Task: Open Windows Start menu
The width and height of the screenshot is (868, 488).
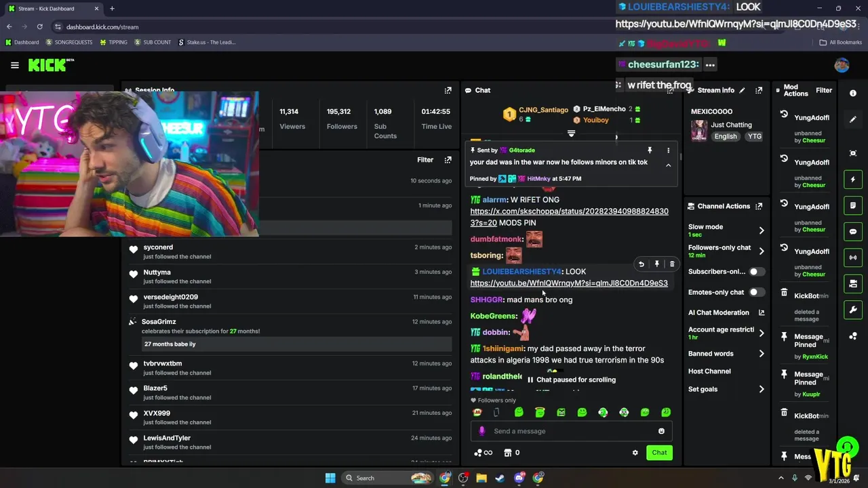Action: click(x=330, y=478)
